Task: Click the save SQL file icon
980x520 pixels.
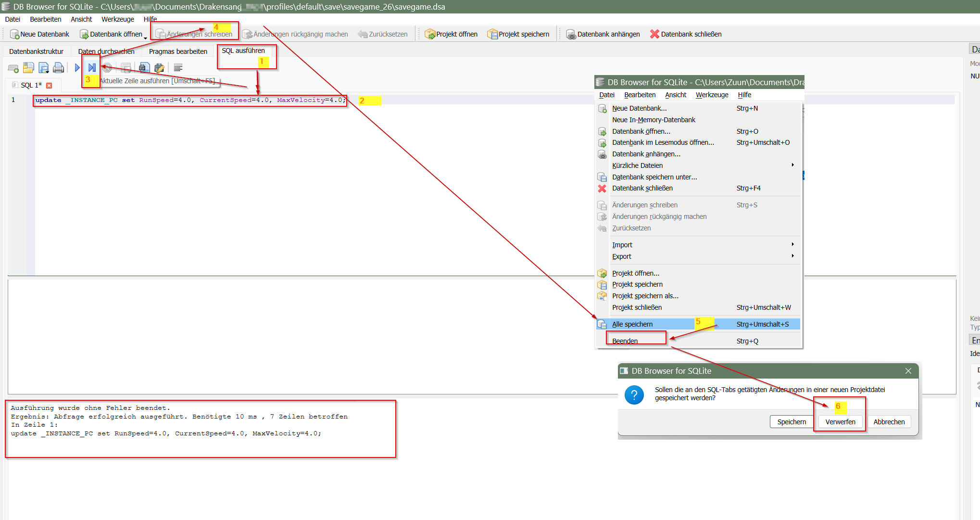Action: click(44, 68)
